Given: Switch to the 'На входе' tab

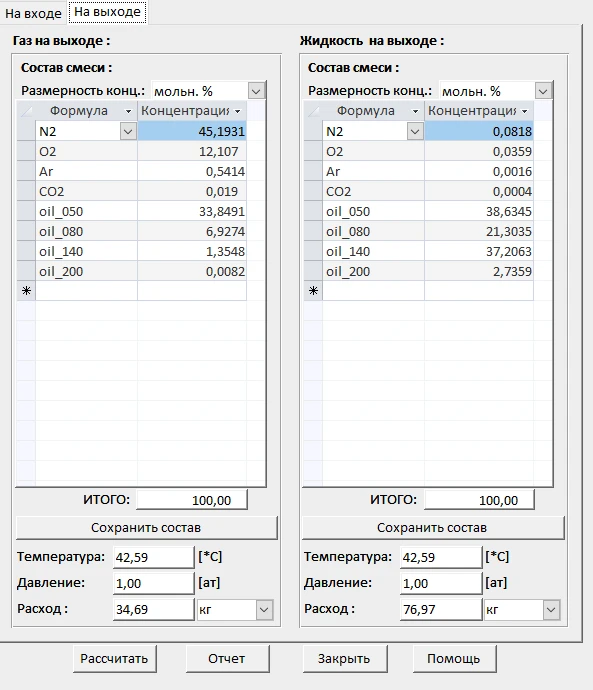Looking at the screenshot, I should pos(33,13).
